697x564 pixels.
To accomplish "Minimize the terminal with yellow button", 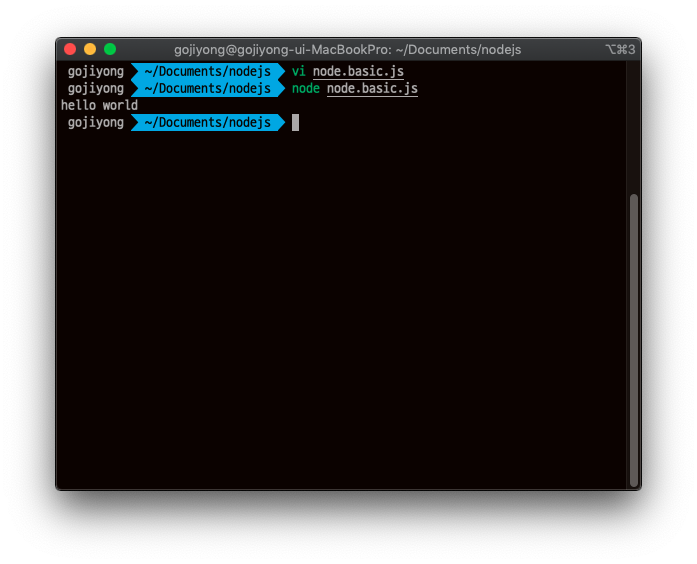I will pos(90,49).
